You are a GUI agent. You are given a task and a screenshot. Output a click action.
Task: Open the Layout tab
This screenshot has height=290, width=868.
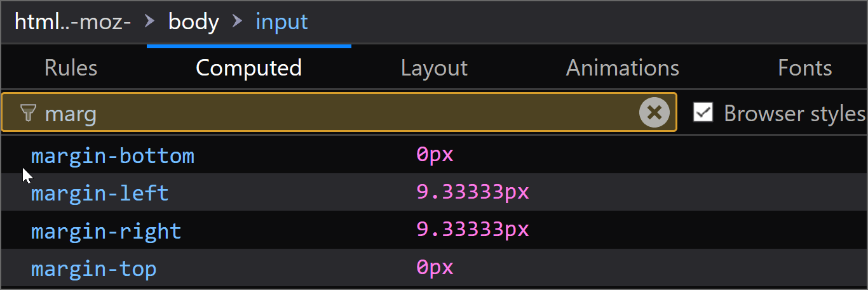pos(434,68)
